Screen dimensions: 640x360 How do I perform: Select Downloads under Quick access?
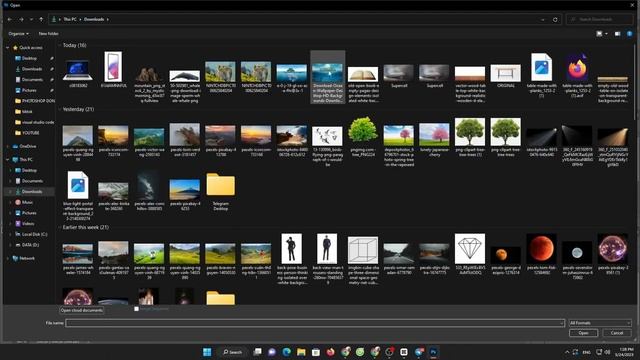click(x=32, y=69)
